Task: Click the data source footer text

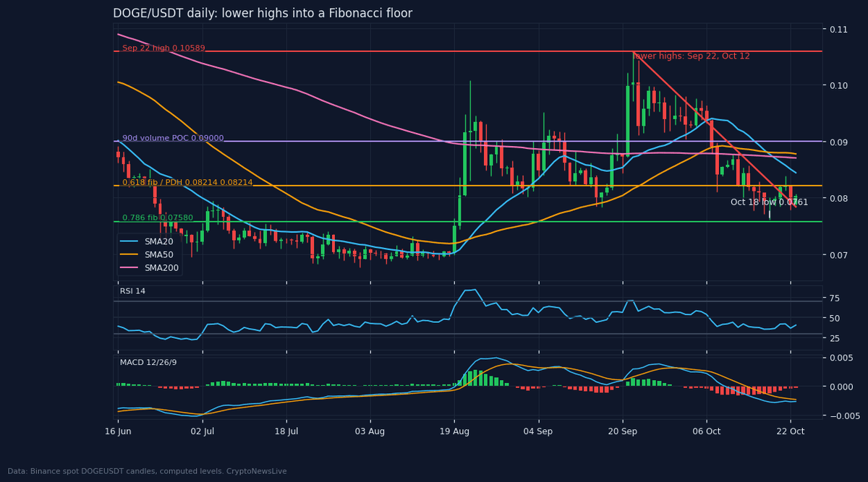Action: 148,471
